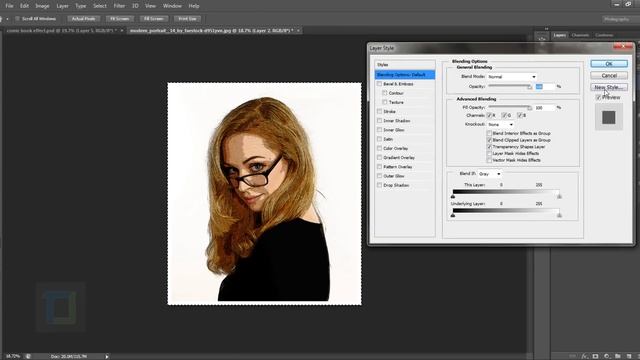The image size is (640, 360).
Task: Click the Actual Pixels button
Action: click(84, 19)
